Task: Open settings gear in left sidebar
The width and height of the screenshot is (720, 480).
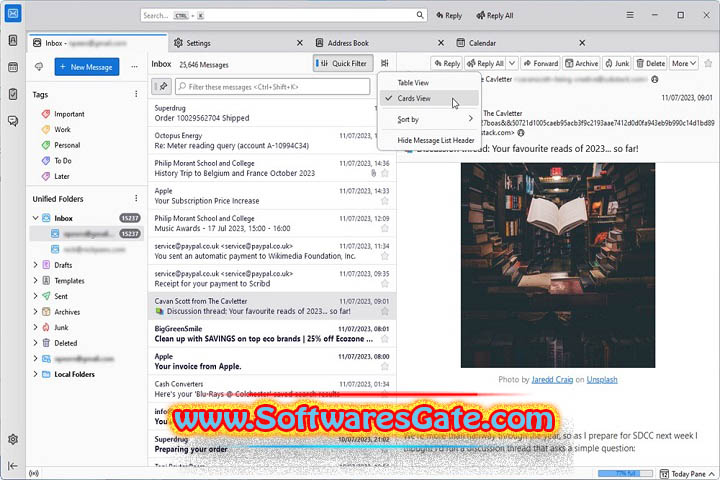Action: [13, 439]
